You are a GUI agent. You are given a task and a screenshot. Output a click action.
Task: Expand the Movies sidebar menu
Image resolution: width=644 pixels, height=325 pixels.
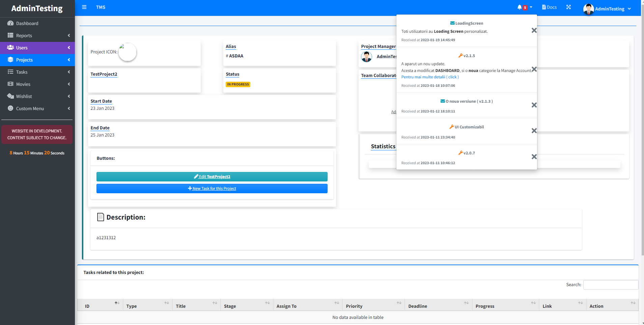pos(37,84)
